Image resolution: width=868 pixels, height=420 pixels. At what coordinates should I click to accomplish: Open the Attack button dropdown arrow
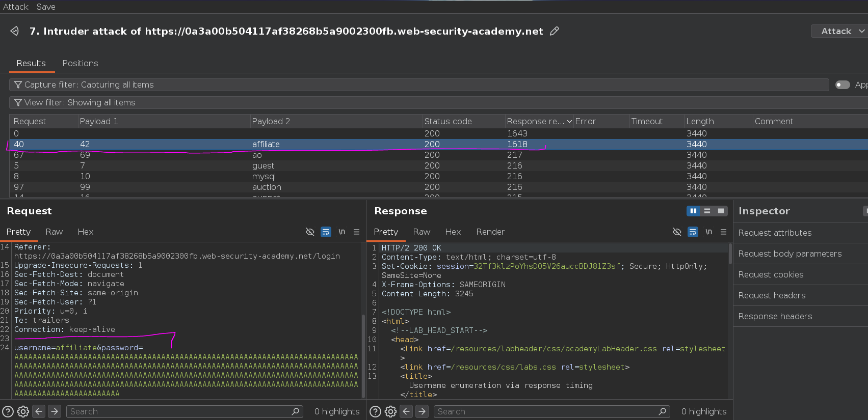click(x=862, y=31)
